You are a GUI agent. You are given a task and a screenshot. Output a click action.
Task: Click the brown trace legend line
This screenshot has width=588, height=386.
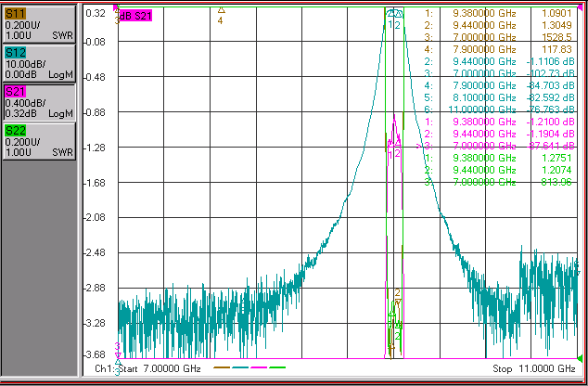tap(222, 367)
